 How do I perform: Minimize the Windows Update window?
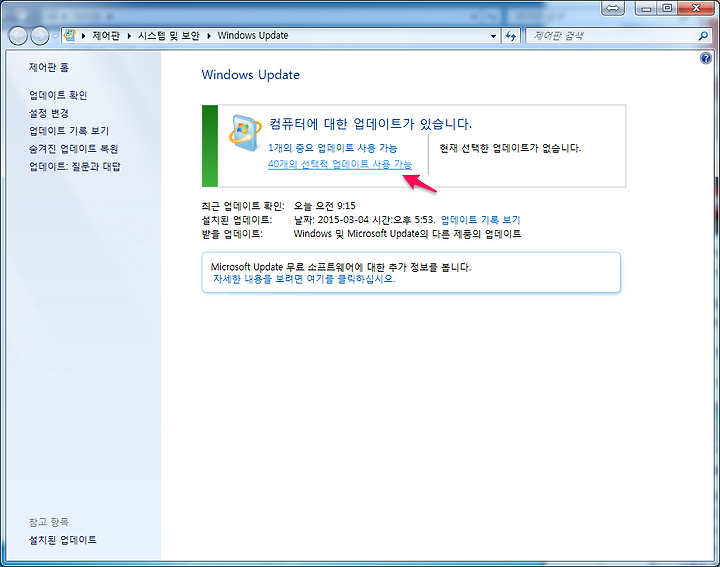tap(646, 8)
